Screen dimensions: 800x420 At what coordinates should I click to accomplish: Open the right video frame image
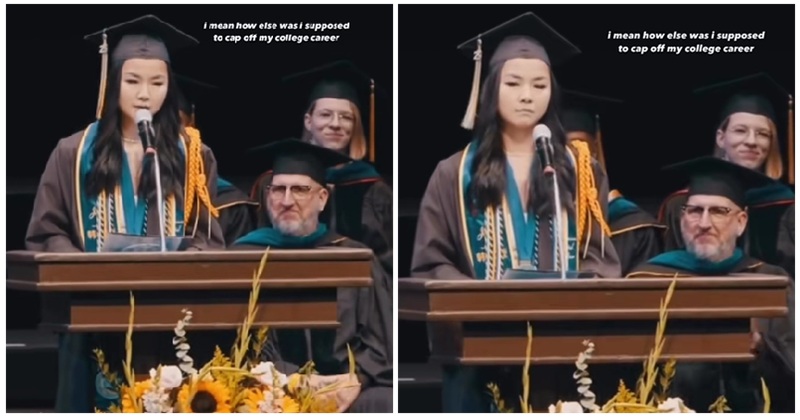coord(596,208)
